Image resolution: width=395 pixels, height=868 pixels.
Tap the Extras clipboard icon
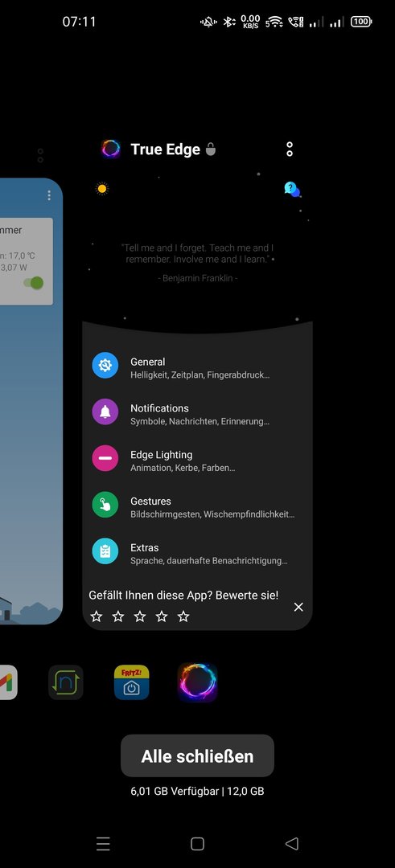point(105,551)
